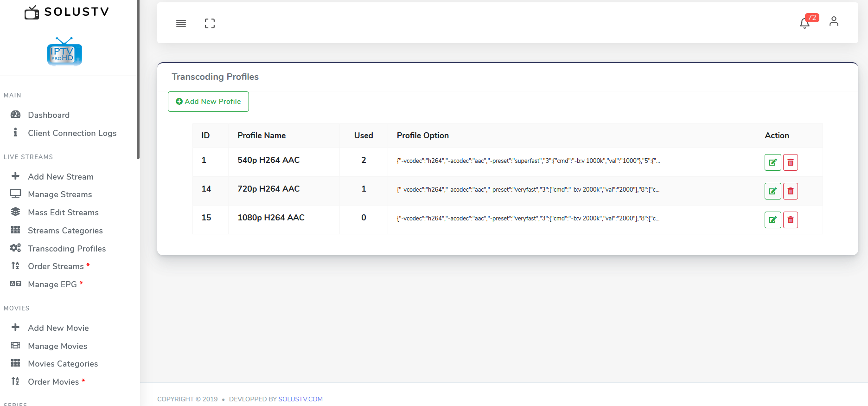Select Add New Stream in sidebar
Image resolution: width=868 pixels, height=406 pixels.
coord(60,177)
